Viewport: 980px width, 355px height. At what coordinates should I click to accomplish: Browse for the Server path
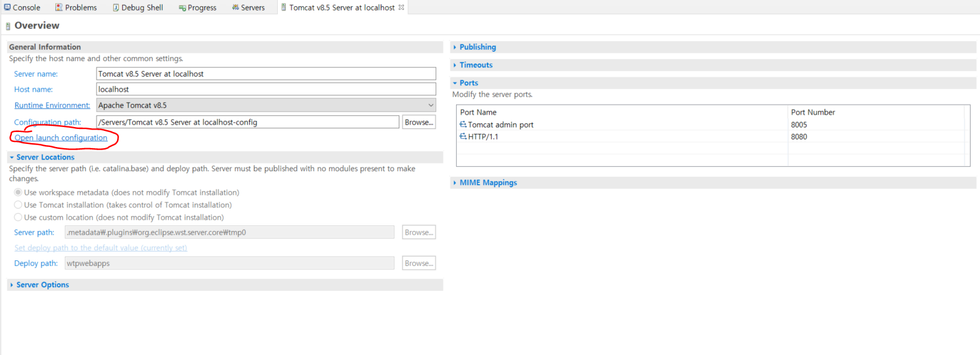[x=419, y=232]
